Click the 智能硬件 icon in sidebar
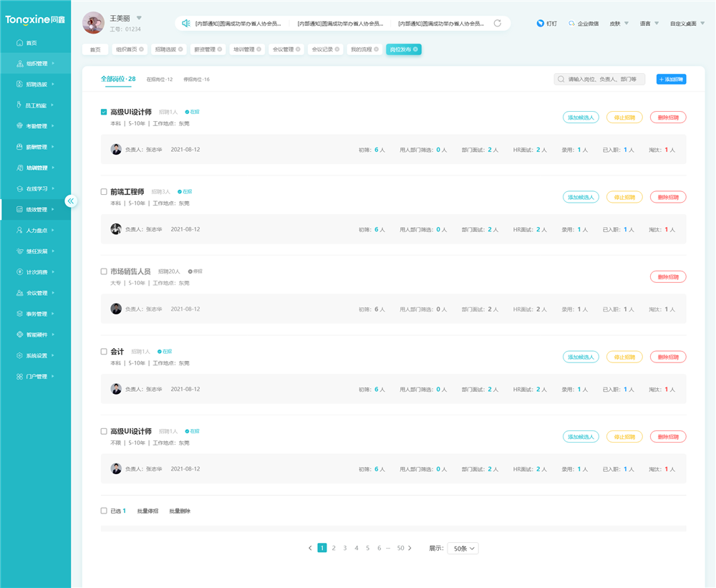Image resolution: width=716 pixels, height=588 pixels. tap(20, 334)
